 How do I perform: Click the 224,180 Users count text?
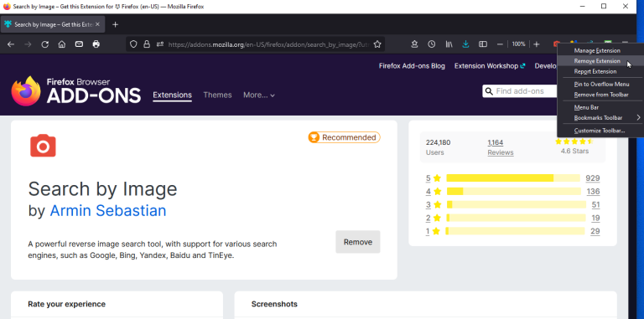click(x=438, y=142)
